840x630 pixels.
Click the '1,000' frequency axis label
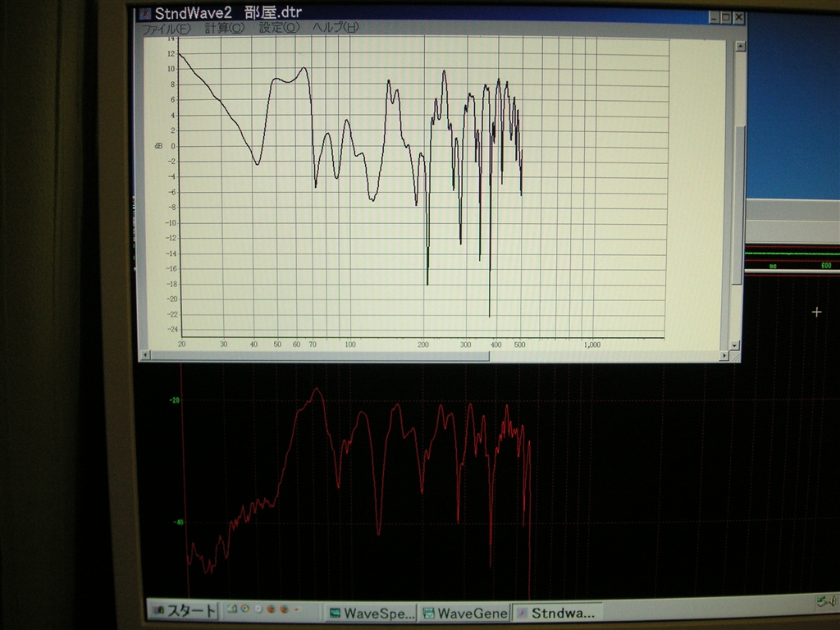click(x=592, y=345)
